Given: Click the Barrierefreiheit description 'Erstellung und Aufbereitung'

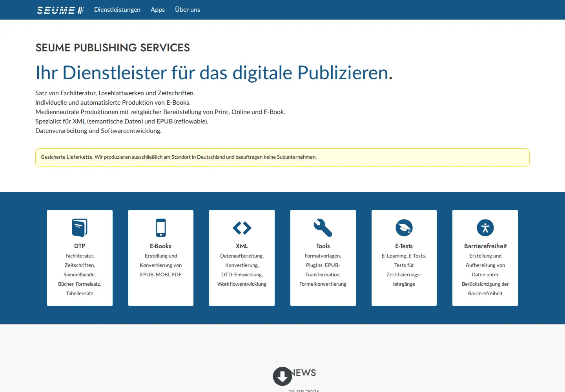Looking at the screenshot, I should tap(485, 275).
